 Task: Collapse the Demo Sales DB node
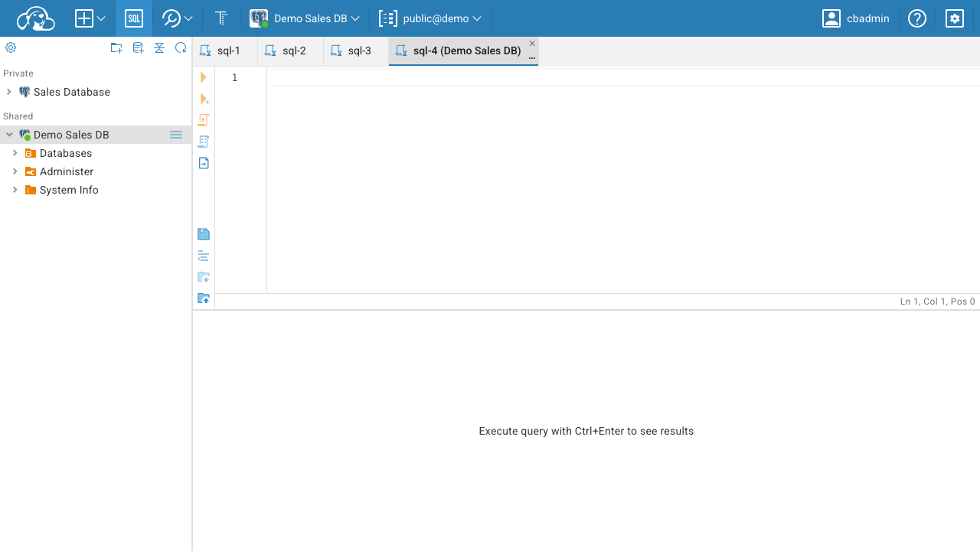pyautogui.click(x=9, y=135)
